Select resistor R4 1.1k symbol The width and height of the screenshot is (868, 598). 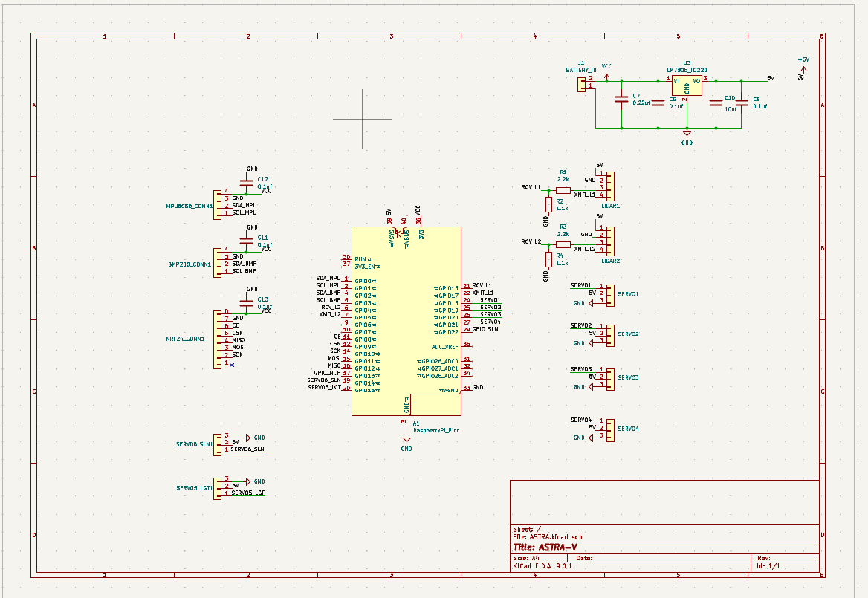point(548,259)
